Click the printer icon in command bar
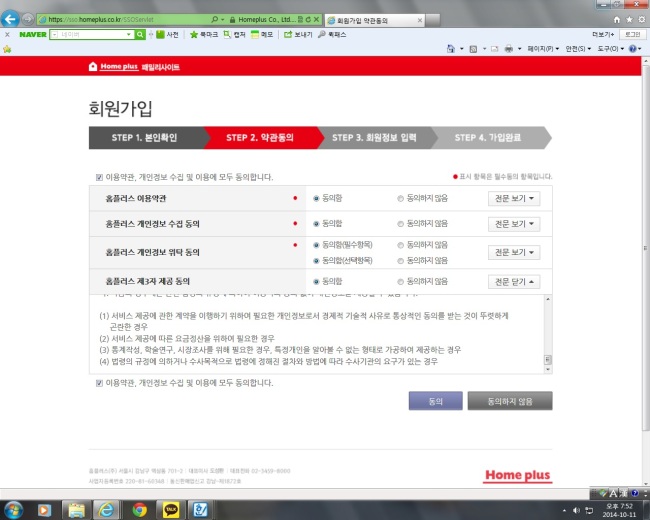 click(509, 49)
